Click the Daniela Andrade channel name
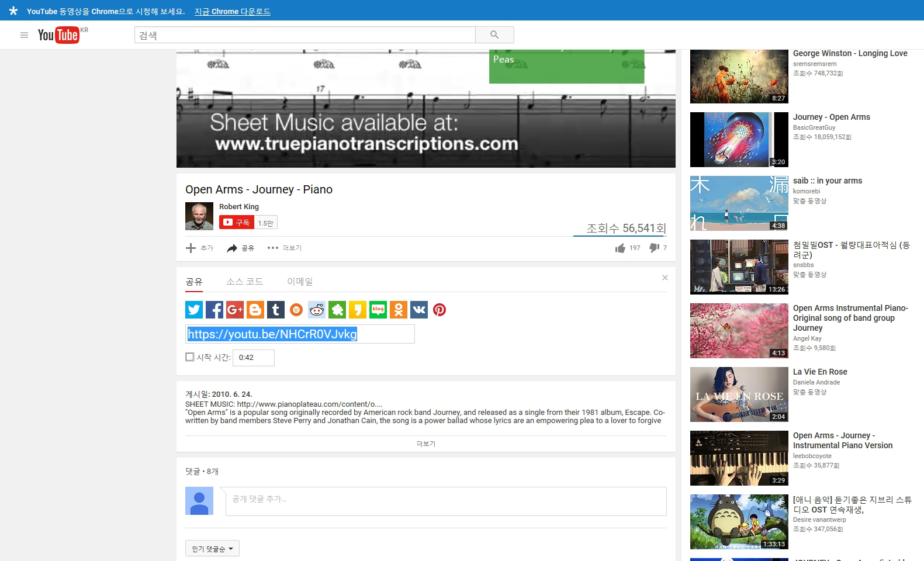The image size is (924, 561). click(816, 382)
